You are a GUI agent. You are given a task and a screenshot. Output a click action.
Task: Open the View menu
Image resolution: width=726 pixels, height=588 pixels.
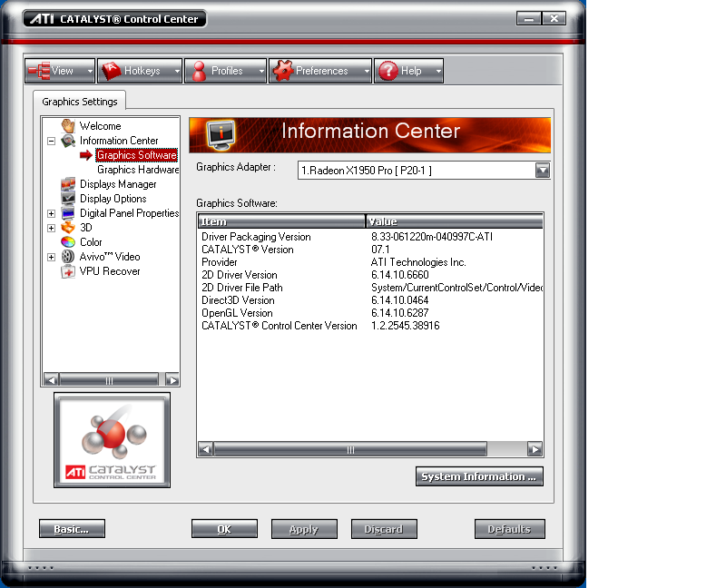(x=60, y=71)
